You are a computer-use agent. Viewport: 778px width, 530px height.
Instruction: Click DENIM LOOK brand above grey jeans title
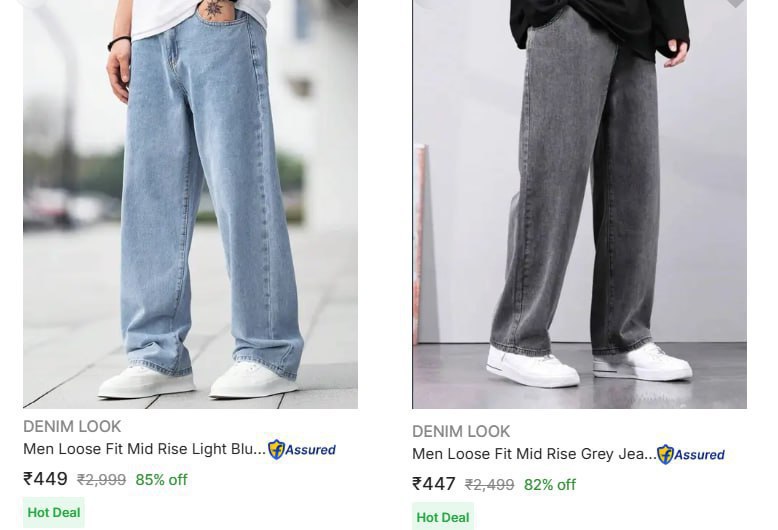461,431
